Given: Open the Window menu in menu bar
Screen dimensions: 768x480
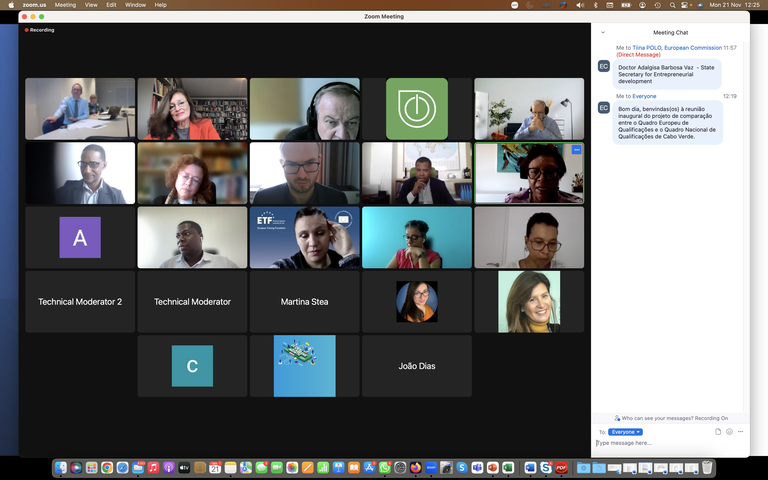Looking at the screenshot, I should (135, 5).
